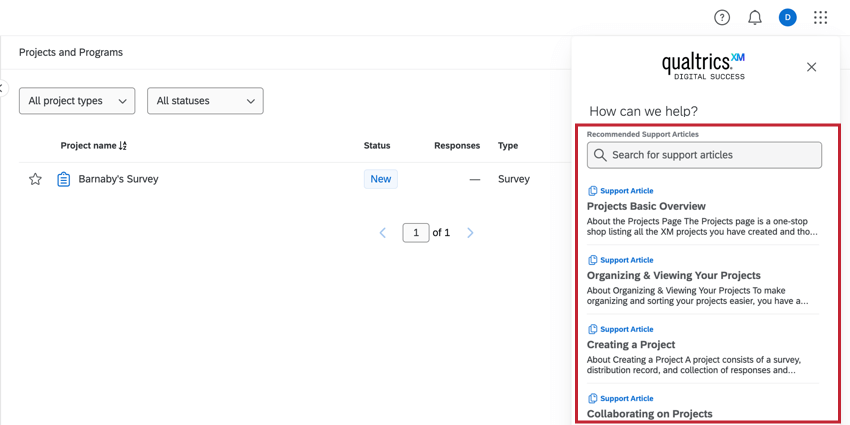Open the notifications bell
This screenshot has height=425, width=850.
coord(755,17)
